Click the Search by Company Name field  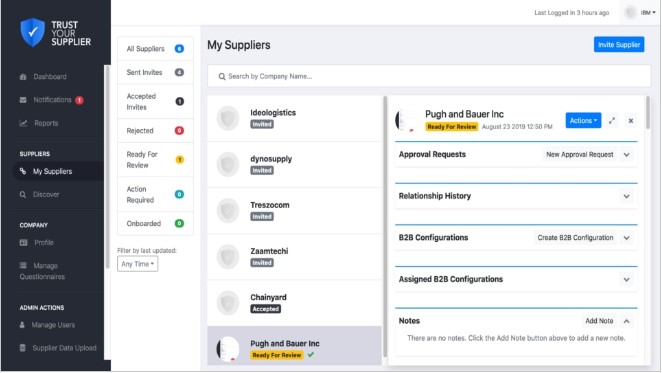click(429, 76)
